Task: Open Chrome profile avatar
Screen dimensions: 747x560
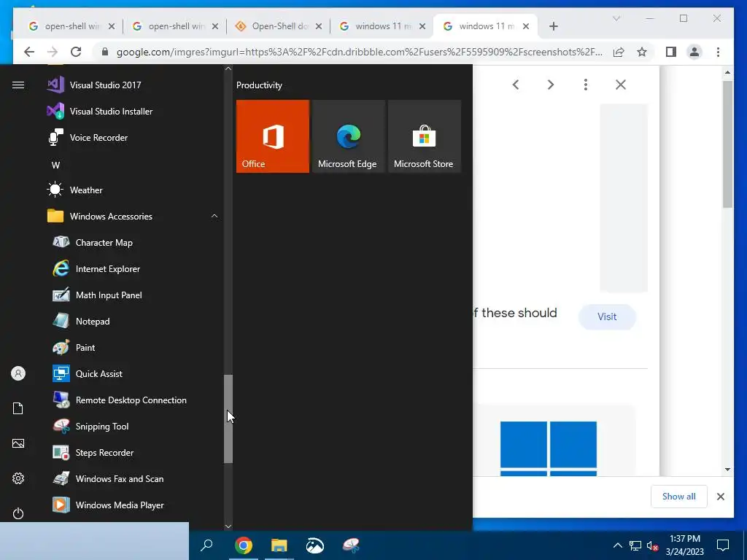Action: click(694, 52)
